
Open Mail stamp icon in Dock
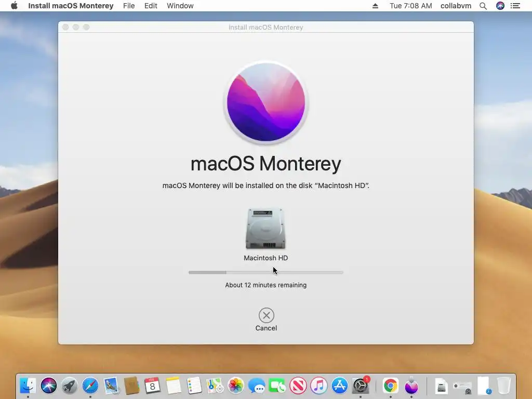[111, 386]
